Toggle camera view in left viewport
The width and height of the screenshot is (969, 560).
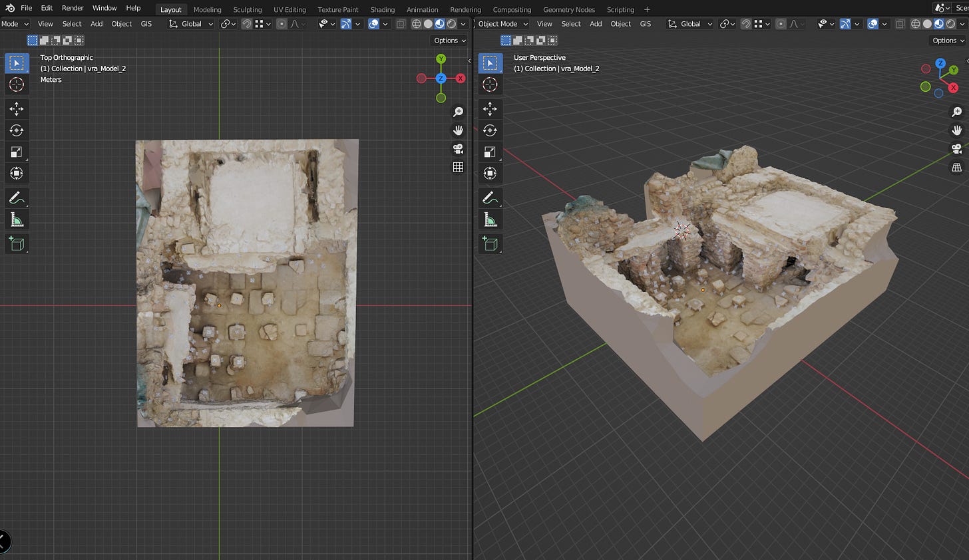tap(458, 149)
